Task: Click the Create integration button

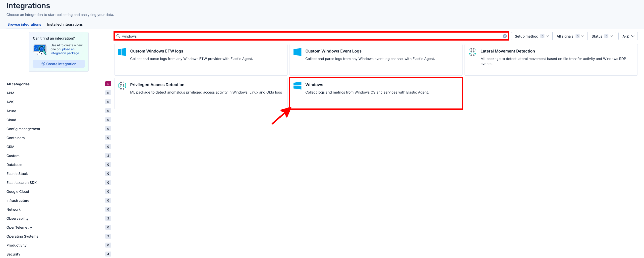Action: tap(59, 64)
